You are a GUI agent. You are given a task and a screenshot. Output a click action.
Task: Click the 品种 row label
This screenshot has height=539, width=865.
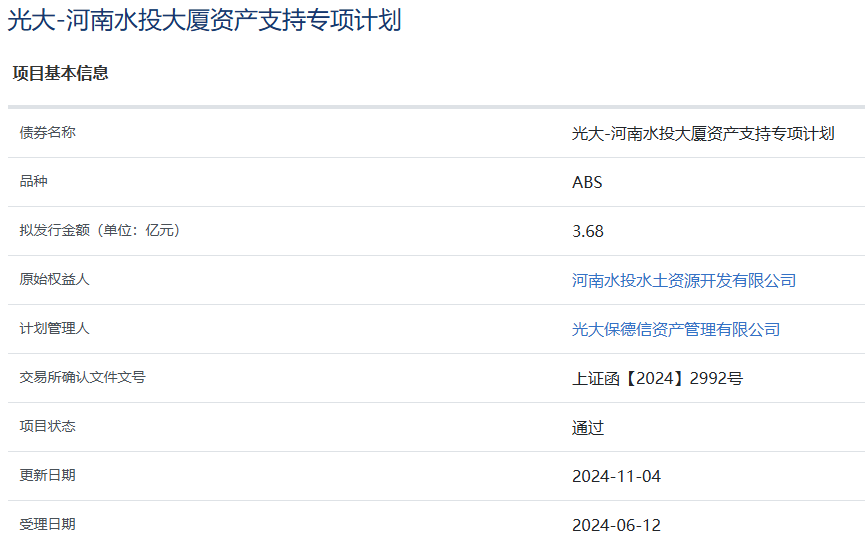click(x=33, y=181)
